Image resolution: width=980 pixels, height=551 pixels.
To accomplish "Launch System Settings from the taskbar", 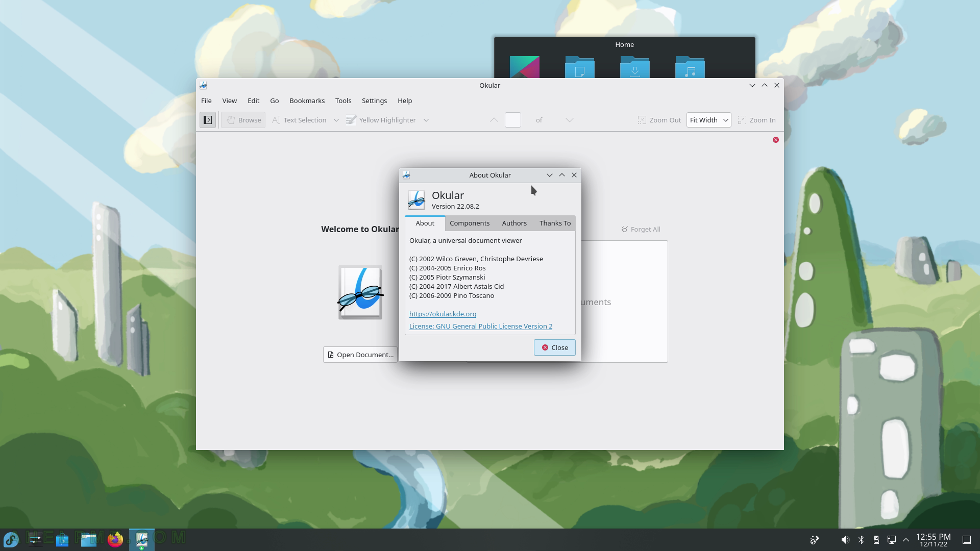I will (36, 539).
